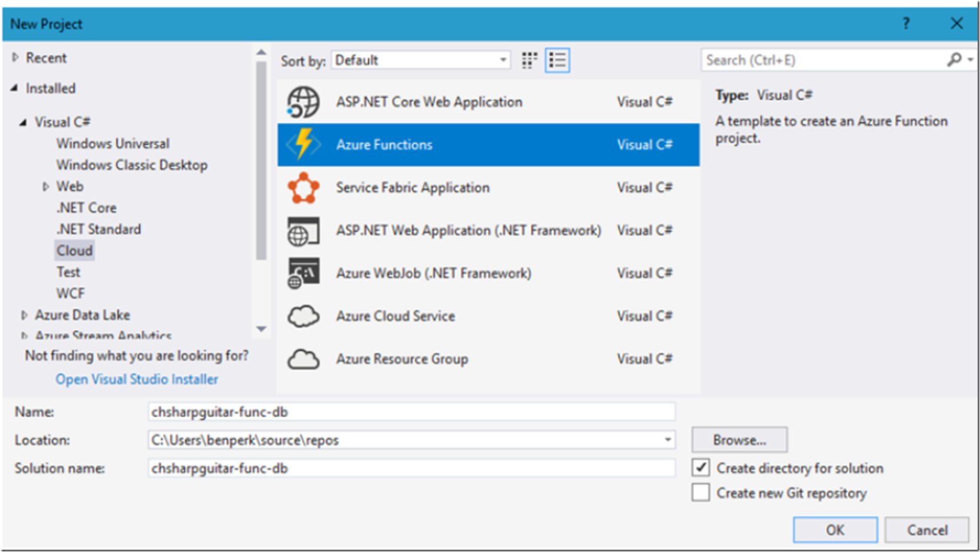Select ASP.NET Web Application (.NET Framework) name
The width and height of the screenshot is (980, 552).
coord(468,231)
